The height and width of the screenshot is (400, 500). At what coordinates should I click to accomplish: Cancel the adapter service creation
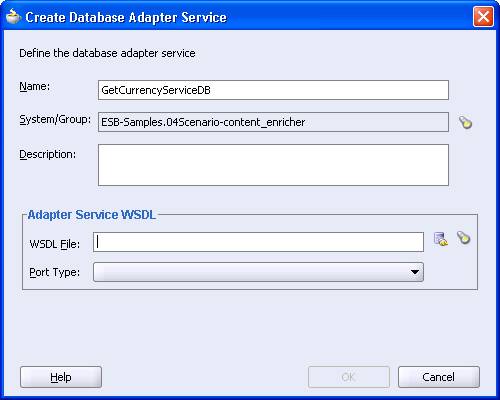[x=439, y=377]
